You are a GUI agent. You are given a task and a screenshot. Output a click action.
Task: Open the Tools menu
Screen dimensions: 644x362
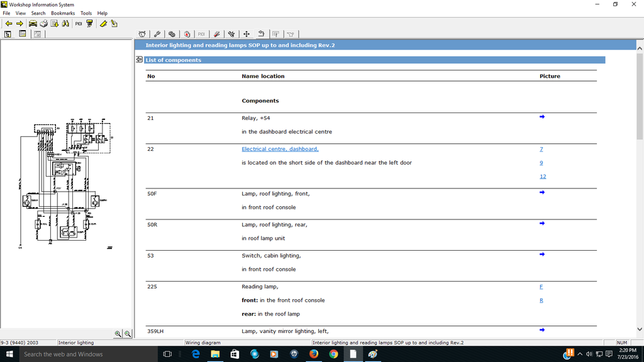(x=86, y=13)
